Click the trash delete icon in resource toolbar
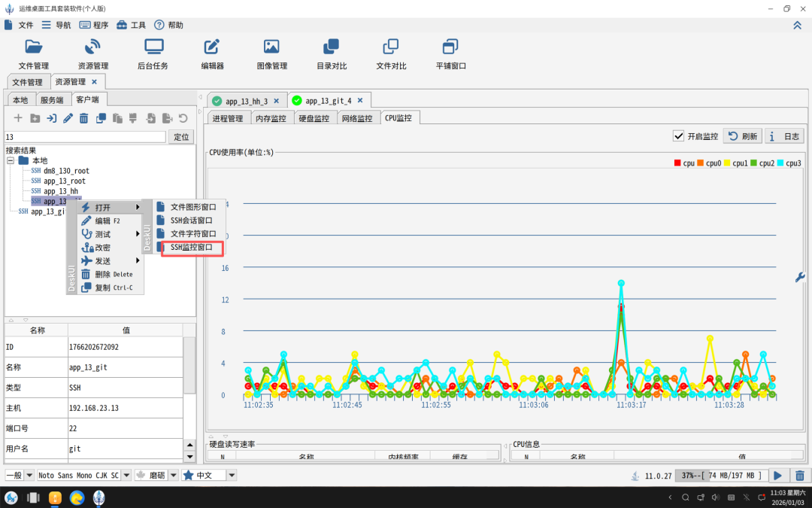Screen dimensions: 812x508 [84, 118]
